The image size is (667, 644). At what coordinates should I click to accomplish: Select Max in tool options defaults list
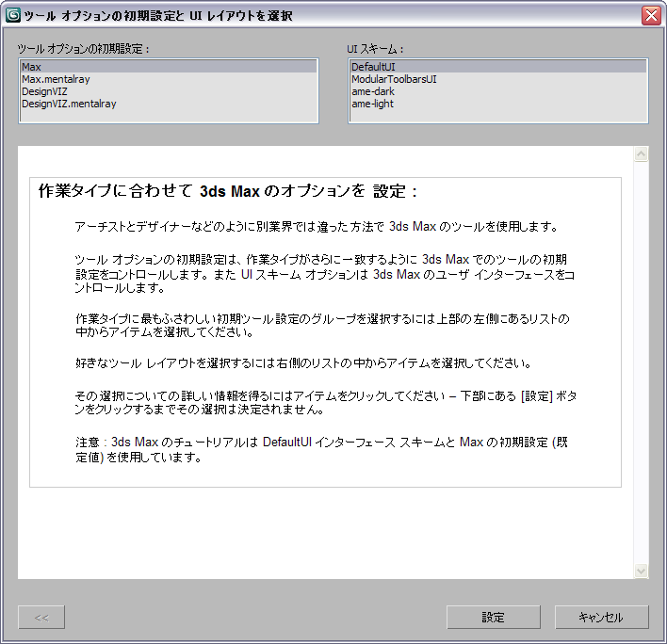169,67
